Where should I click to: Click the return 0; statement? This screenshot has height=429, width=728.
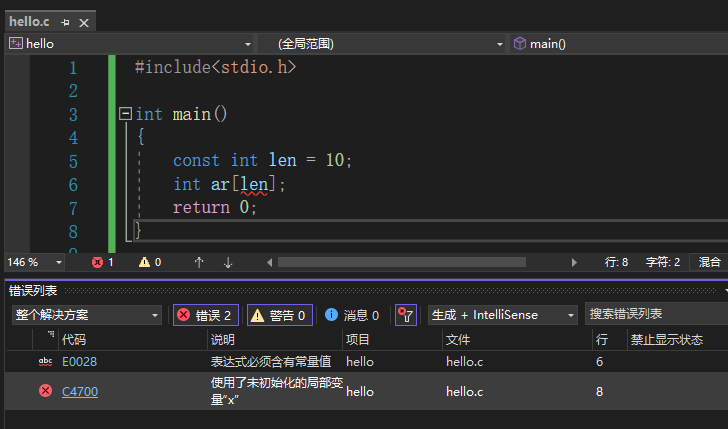pos(214,207)
